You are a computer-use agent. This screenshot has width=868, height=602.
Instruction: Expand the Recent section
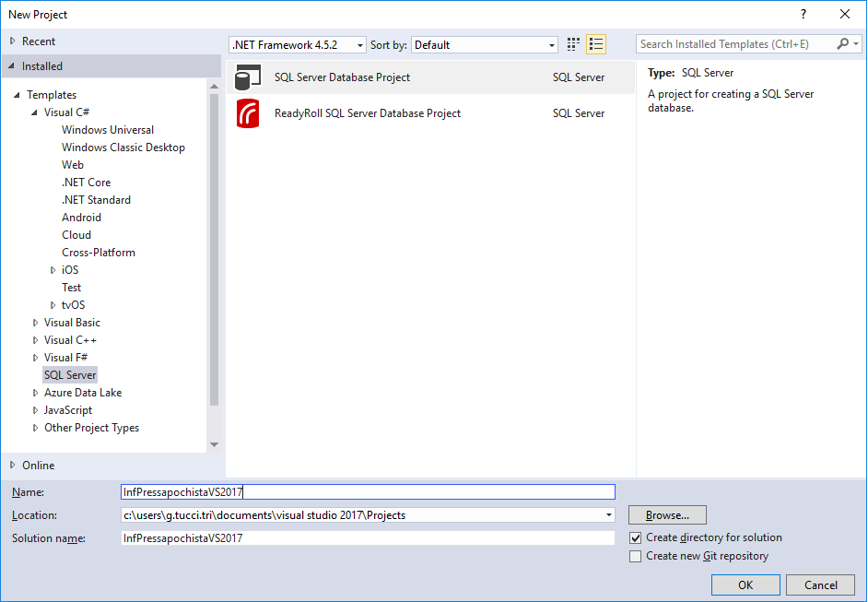coord(12,41)
